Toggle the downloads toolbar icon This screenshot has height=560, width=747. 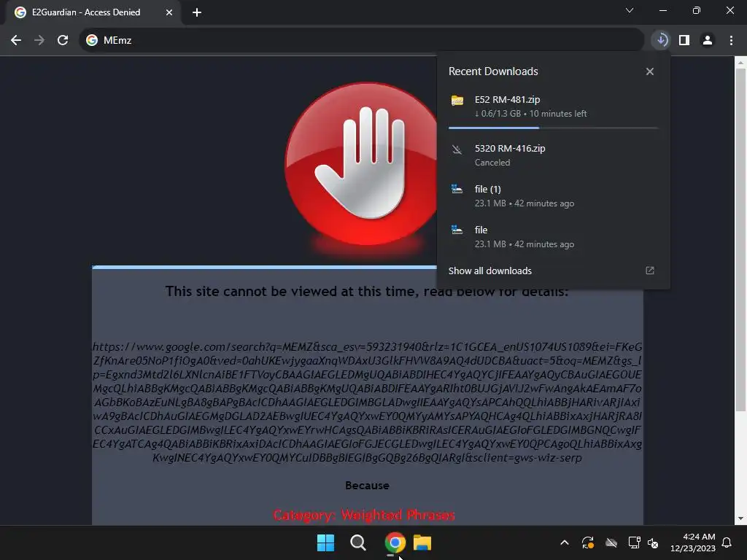tap(661, 41)
